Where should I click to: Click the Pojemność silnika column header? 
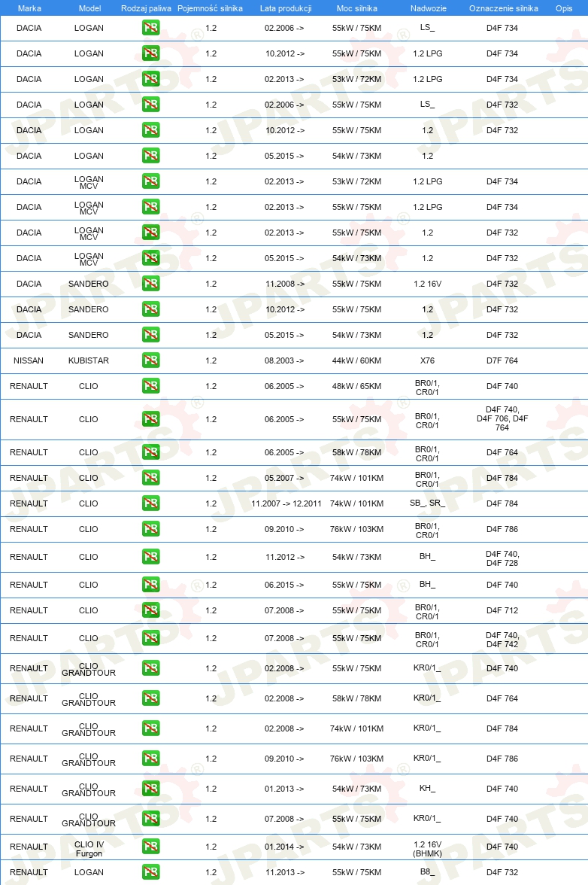click(210, 8)
